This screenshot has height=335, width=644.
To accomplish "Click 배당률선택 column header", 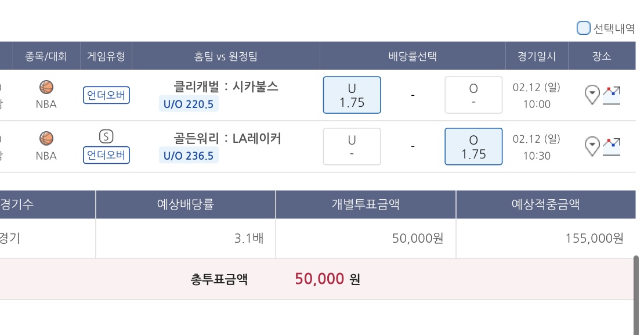I will (413, 56).
